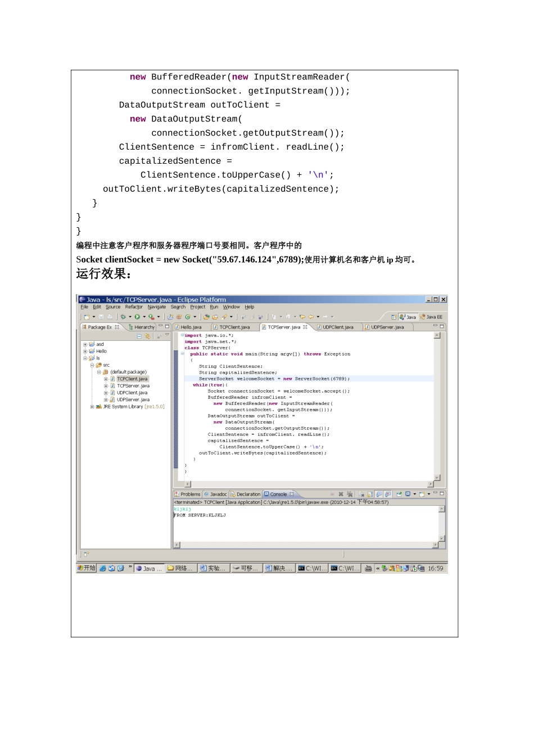Expand the Hello project node

(x=85, y=351)
